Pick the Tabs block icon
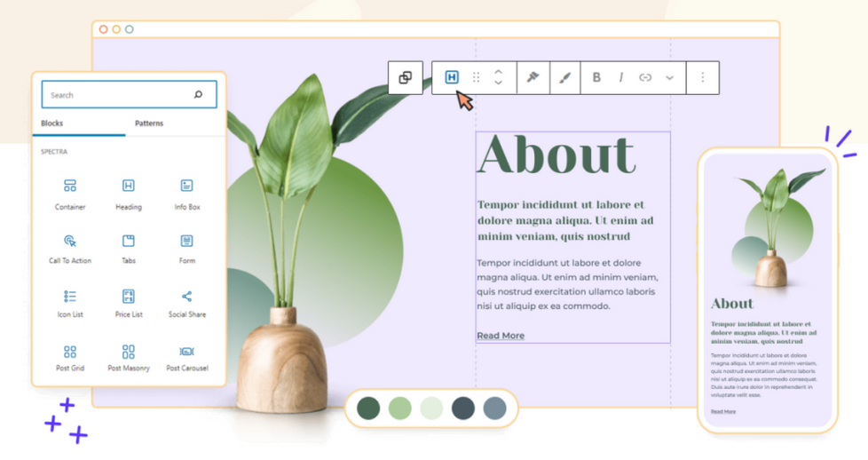This screenshot has width=868, height=460. pyautogui.click(x=129, y=242)
